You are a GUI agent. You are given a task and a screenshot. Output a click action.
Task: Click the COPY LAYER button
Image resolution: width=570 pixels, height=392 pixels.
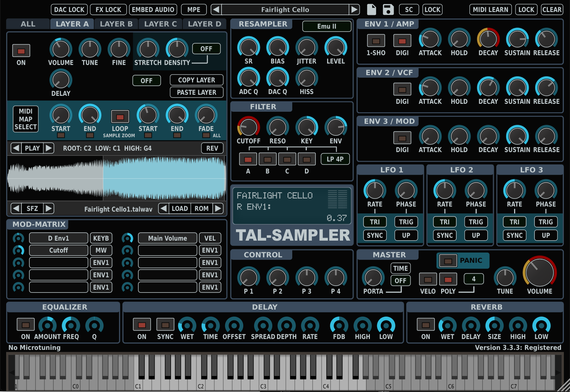[196, 80]
